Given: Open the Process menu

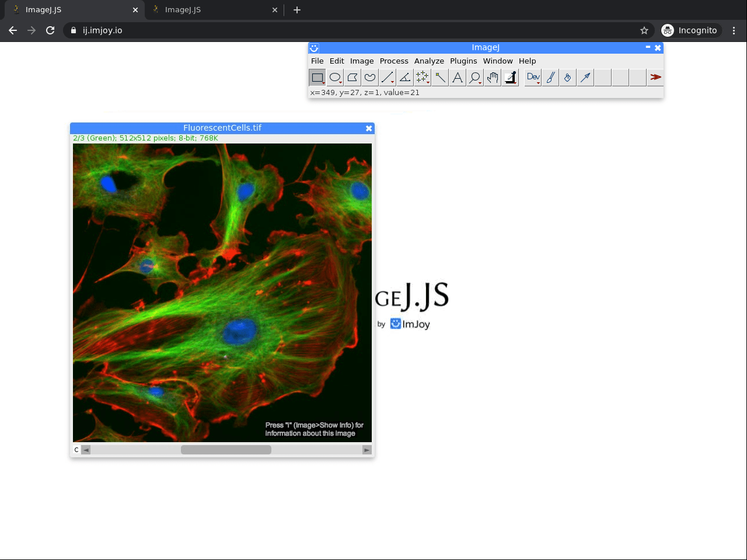Looking at the screenshot, I should tap(394, 61).
